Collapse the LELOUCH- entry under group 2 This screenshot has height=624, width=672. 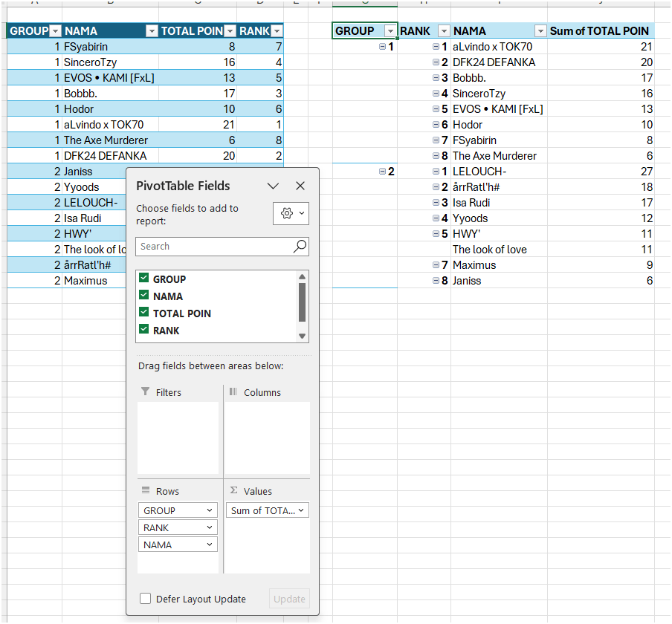tap(435, 171)
